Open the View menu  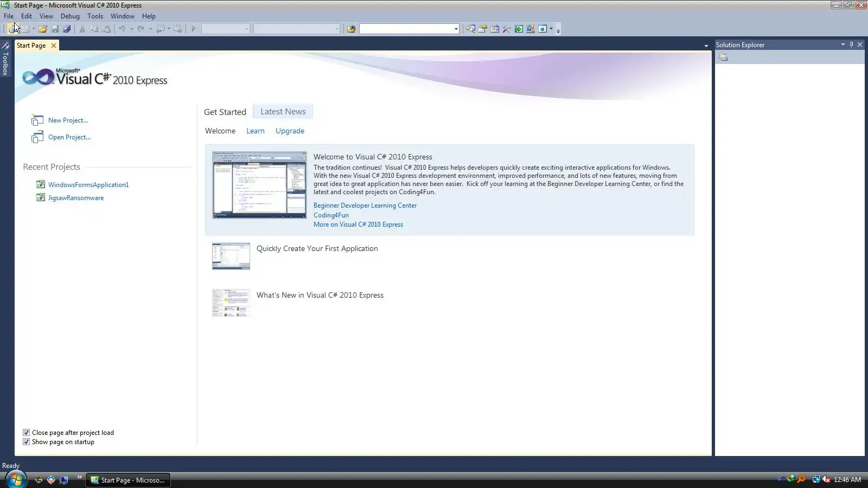point(46,16)
